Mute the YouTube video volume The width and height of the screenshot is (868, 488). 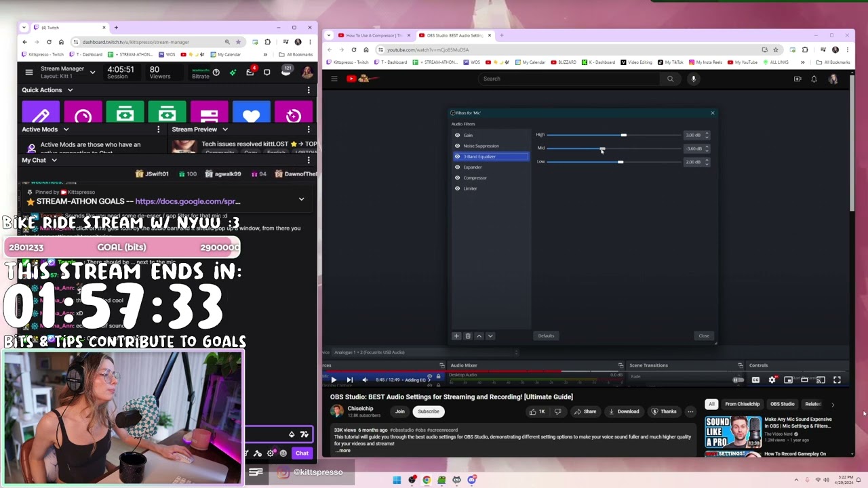(365, 380)
